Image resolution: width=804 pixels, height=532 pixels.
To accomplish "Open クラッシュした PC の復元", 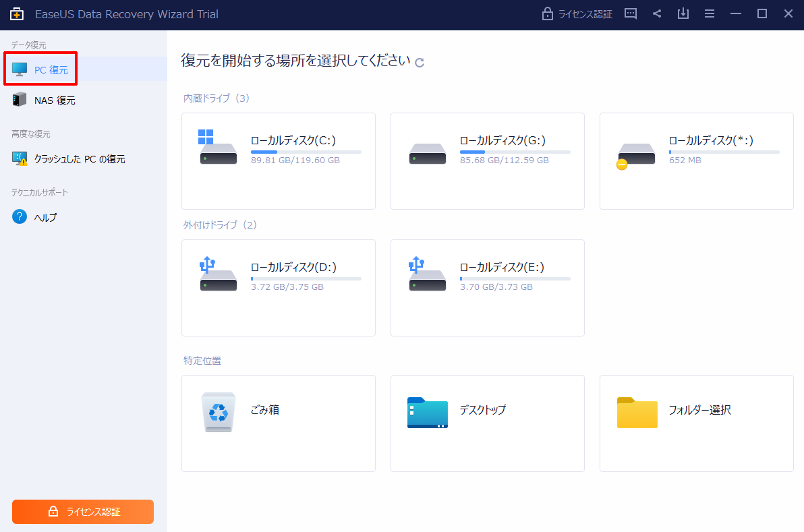I will pyautogui.click(x=79, y=159).
